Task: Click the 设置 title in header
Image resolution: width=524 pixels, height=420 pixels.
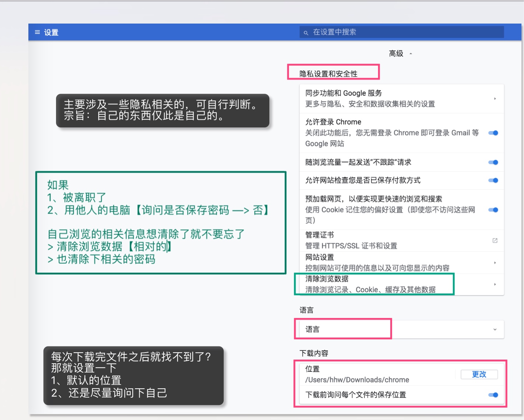Action: [x=51, y=32]
